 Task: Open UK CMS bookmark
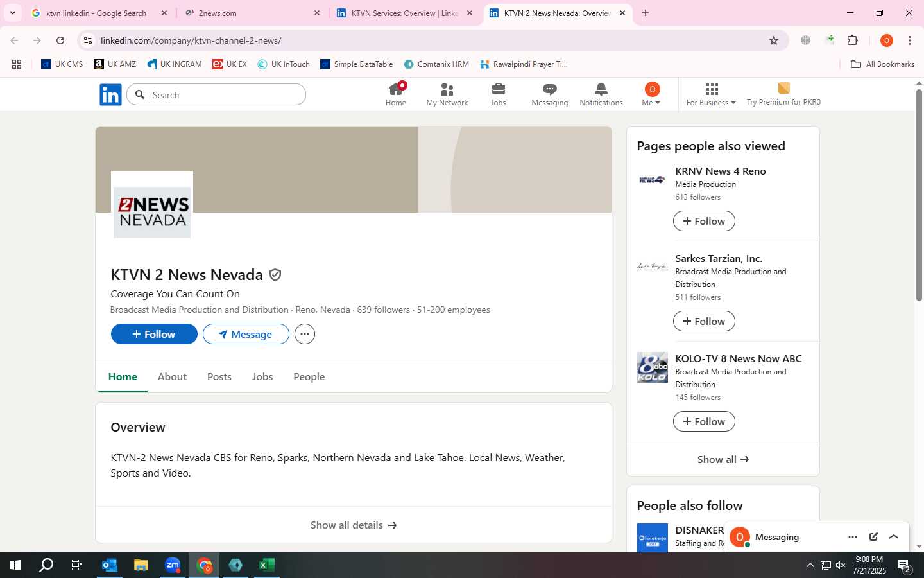62,64
